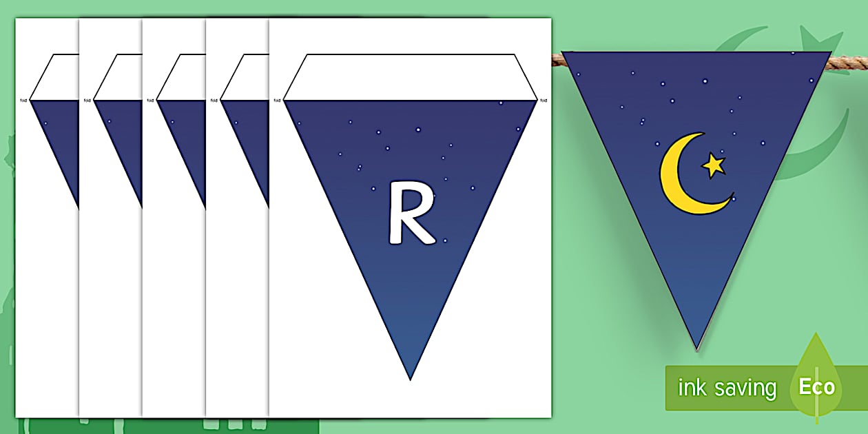Screen dimensions: 868x434
Task: Click the white fold flap on the leftmost page
Action: click(x=62, y=77)
